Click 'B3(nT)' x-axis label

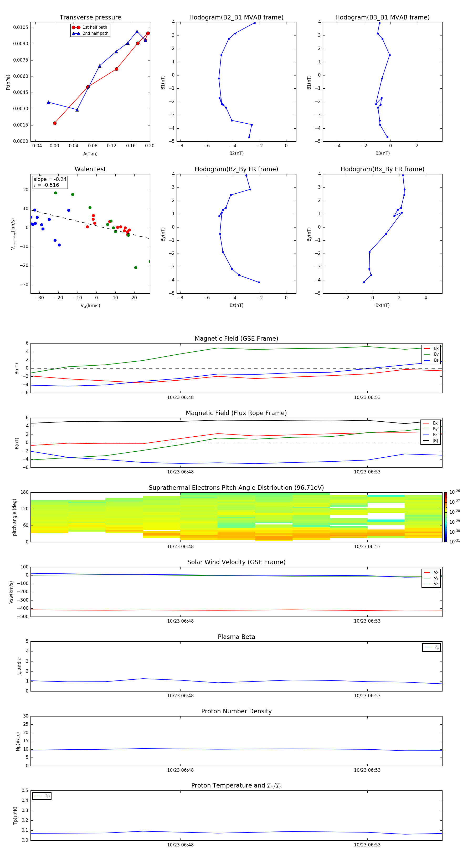pos(382,153)
